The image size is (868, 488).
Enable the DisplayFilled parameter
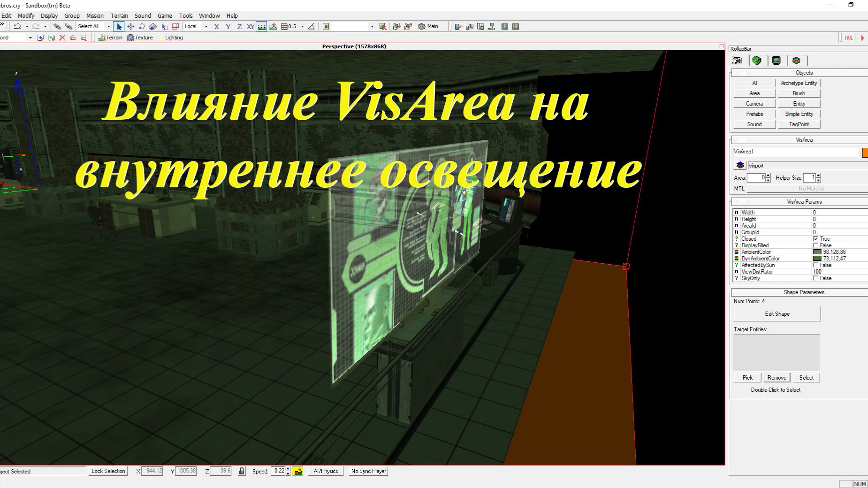pos(816,245)
